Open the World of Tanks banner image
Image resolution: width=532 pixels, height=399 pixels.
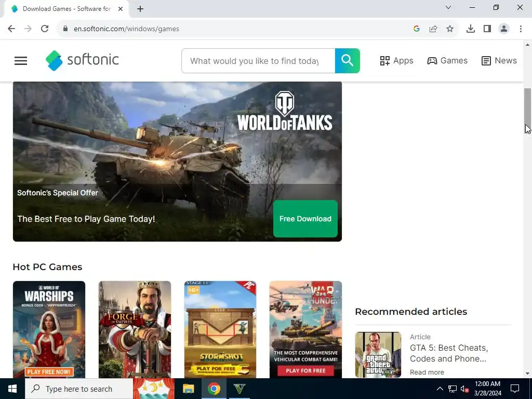tap(177, 162)
